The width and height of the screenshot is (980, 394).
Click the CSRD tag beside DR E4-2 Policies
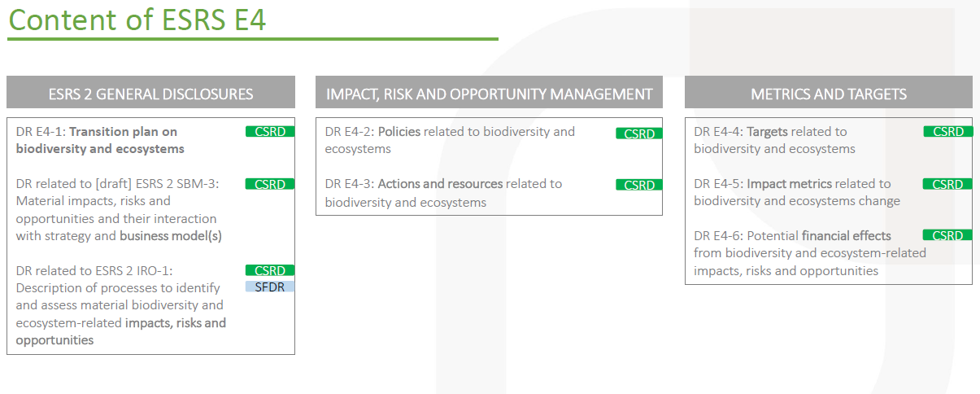pyautogui.click(x=639, y=134)
